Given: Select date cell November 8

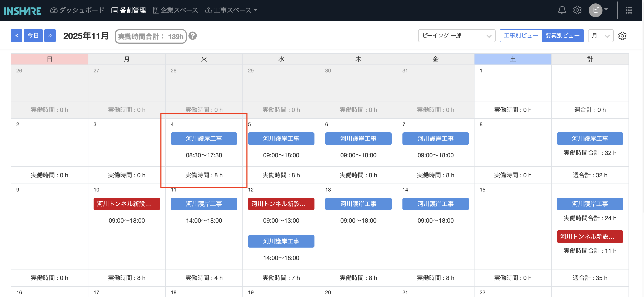Looking at the screenshot, I should 513,142.
